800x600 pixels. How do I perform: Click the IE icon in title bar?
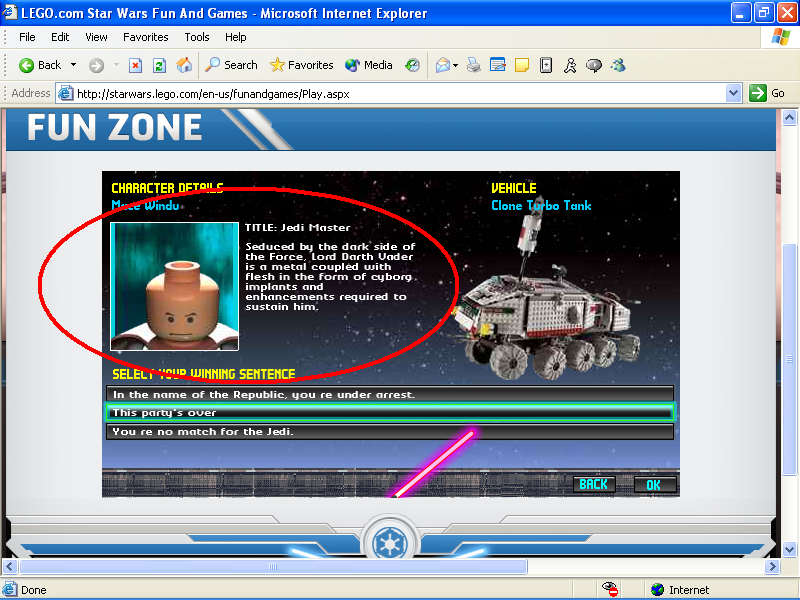pyautogui.click(x=9, y=12)
